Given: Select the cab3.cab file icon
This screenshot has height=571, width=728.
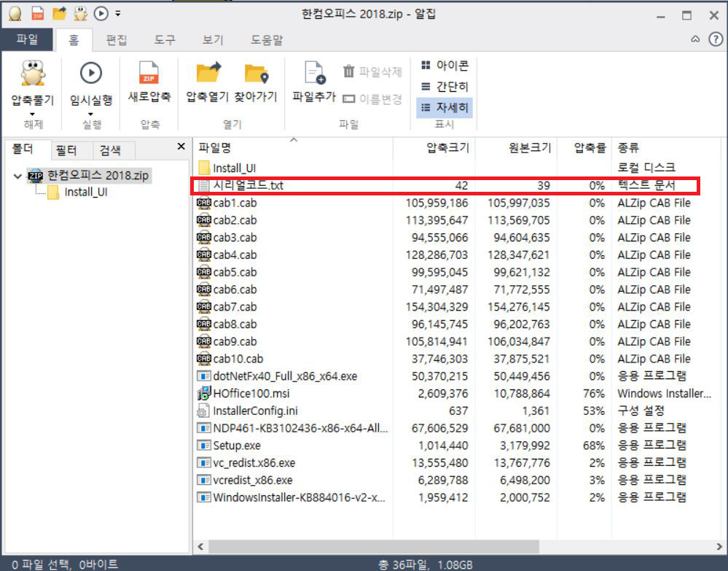Looking at the screenshot, I should (x=204, y=238).
